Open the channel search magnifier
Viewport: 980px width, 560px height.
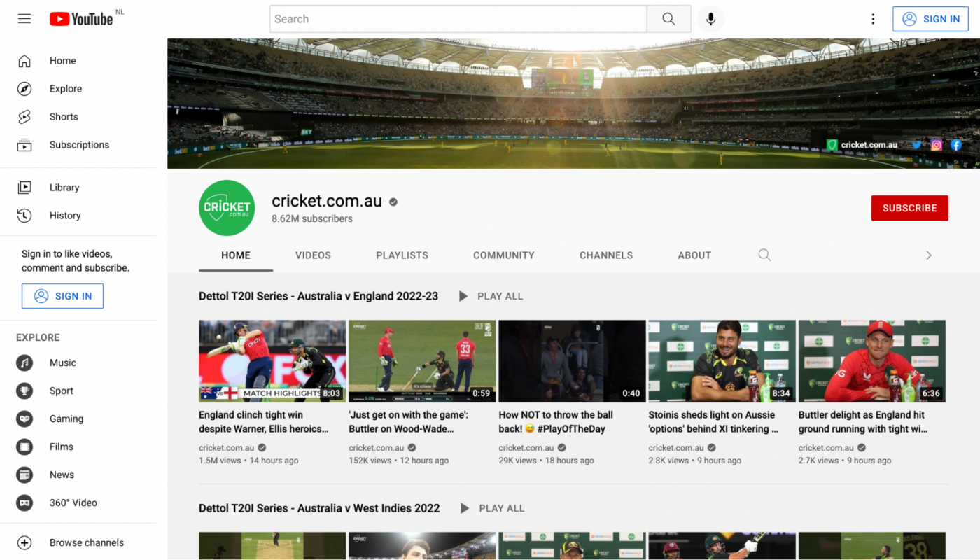[764, 255]
